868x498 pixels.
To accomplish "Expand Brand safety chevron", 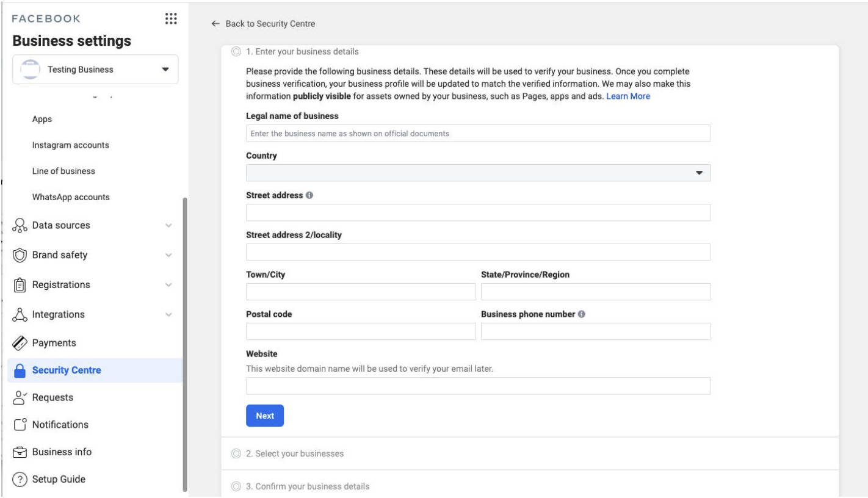I will pyautogui.click(x=168, y=256).
